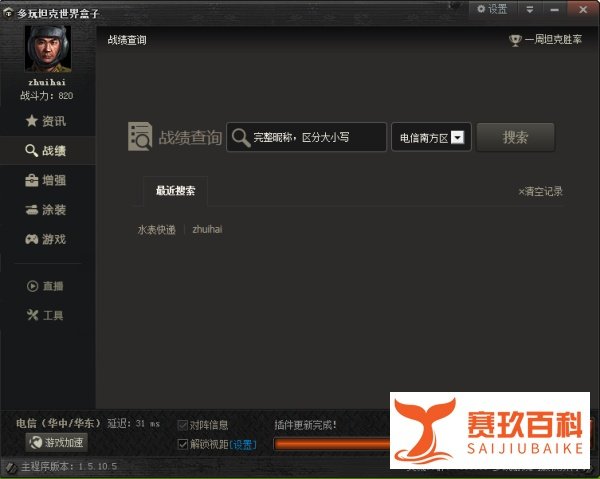The width and height of the screenshot is (600, 479).
Task: Click the 搜索 search button
Action: (x=515, y=137)
